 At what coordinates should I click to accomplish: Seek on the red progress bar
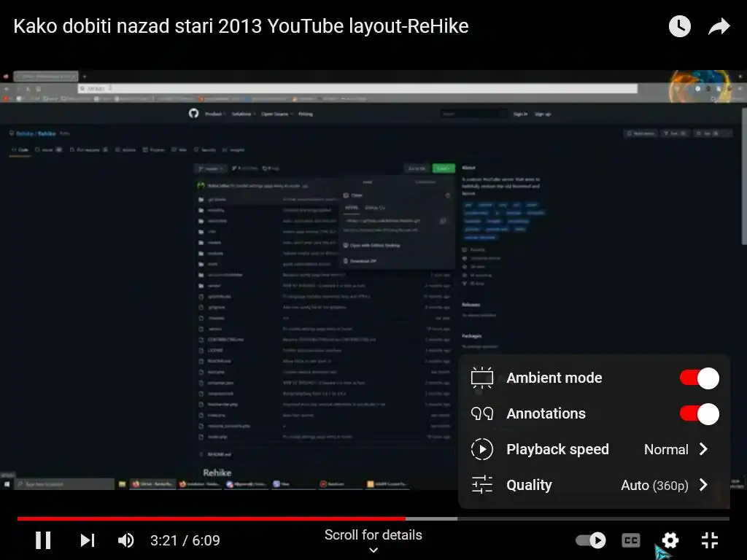[211, 518]
